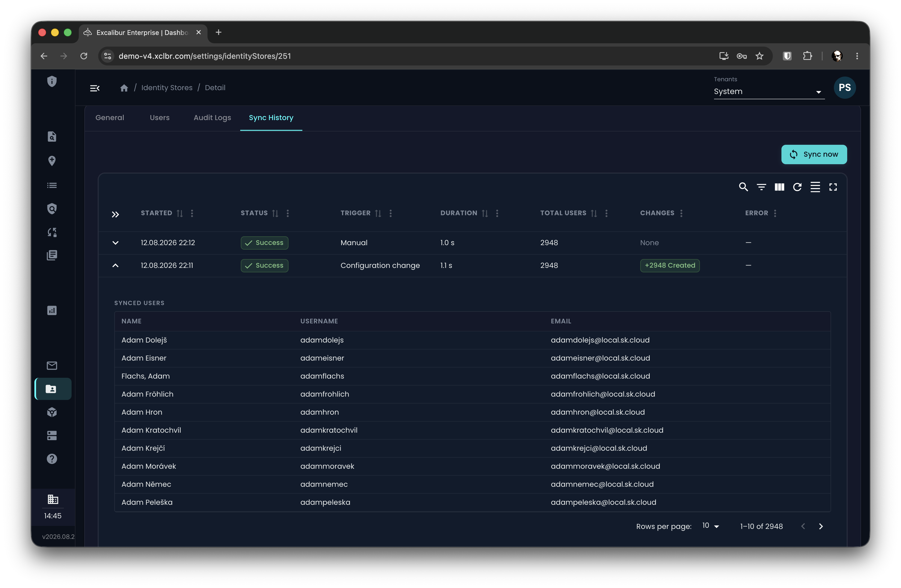Screen dimensions: 901x588
Task: Expand the 12.08.2026 22:12 sync row
Action: [x=115, y=243]
